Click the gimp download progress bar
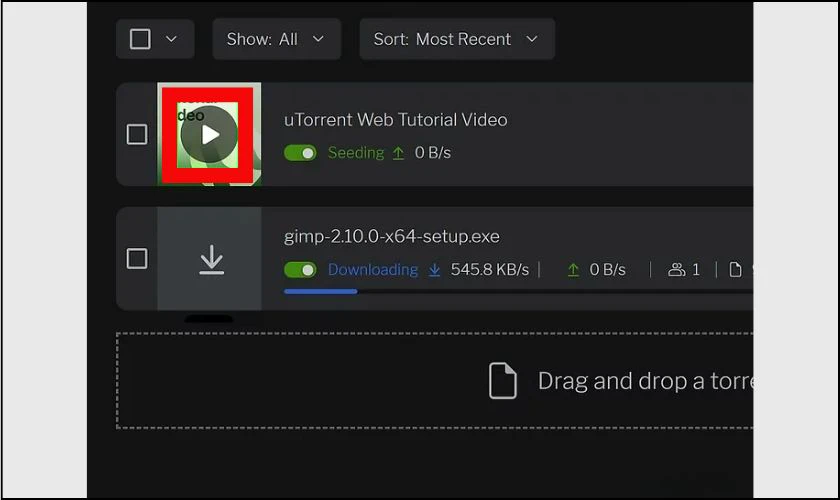Screen dimensions: 840x500 (518, 292)
